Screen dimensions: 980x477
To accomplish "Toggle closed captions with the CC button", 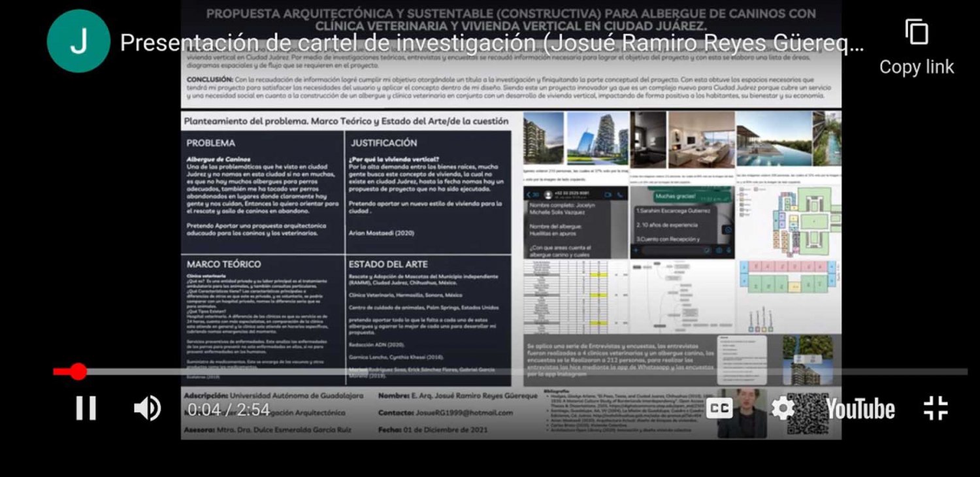I will (720, 408).
